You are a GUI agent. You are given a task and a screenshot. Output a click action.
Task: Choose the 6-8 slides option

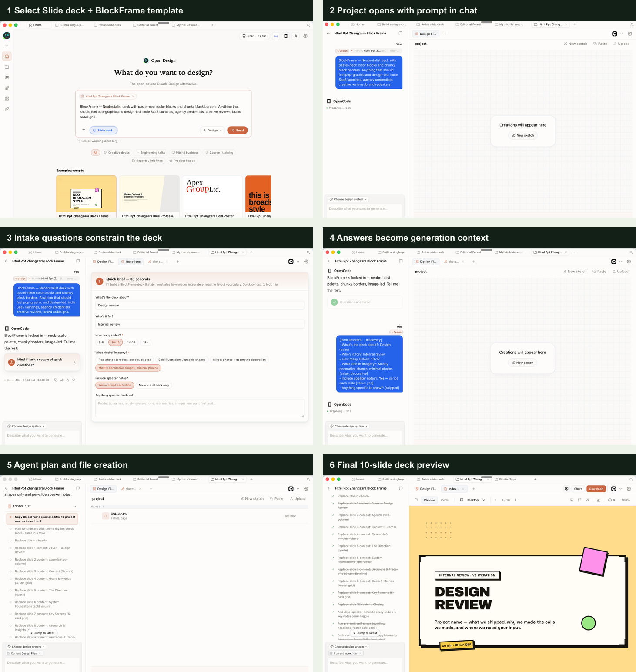[x=101, y=343]
